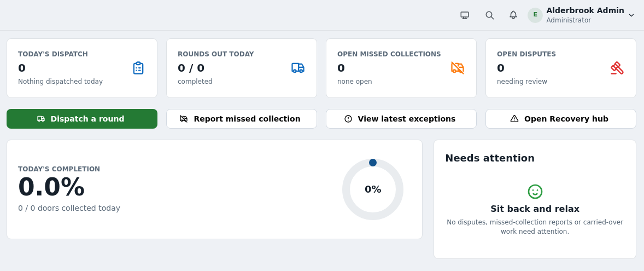Click the Needs attention heading

pos(490,158)
